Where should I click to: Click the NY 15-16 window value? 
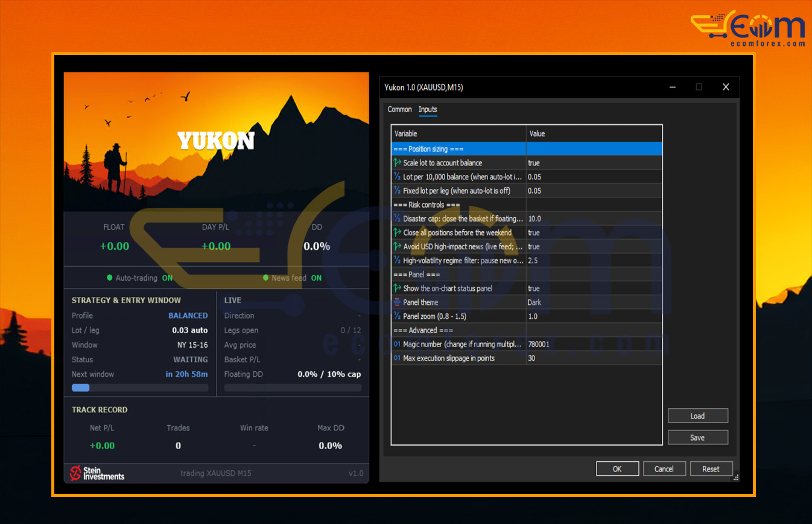(192, 345)
